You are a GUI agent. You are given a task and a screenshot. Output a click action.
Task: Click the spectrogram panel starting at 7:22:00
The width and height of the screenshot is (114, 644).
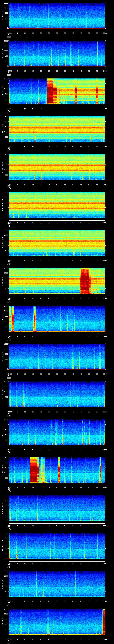[x=57, y=16]
